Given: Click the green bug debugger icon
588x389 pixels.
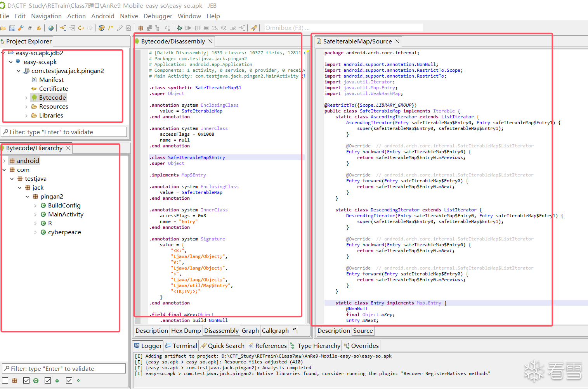Looking at the screenshot, I should point(179,28).
